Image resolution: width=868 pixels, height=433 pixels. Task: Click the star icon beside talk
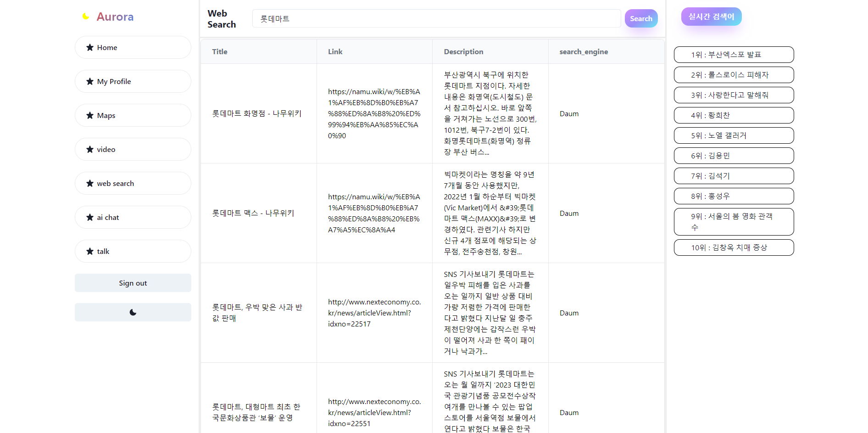(90, 251)
